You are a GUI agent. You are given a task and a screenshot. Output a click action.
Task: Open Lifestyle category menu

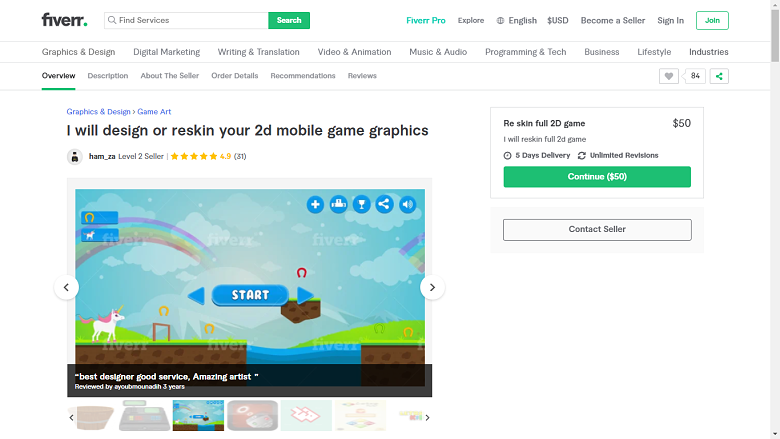(654, 52)
